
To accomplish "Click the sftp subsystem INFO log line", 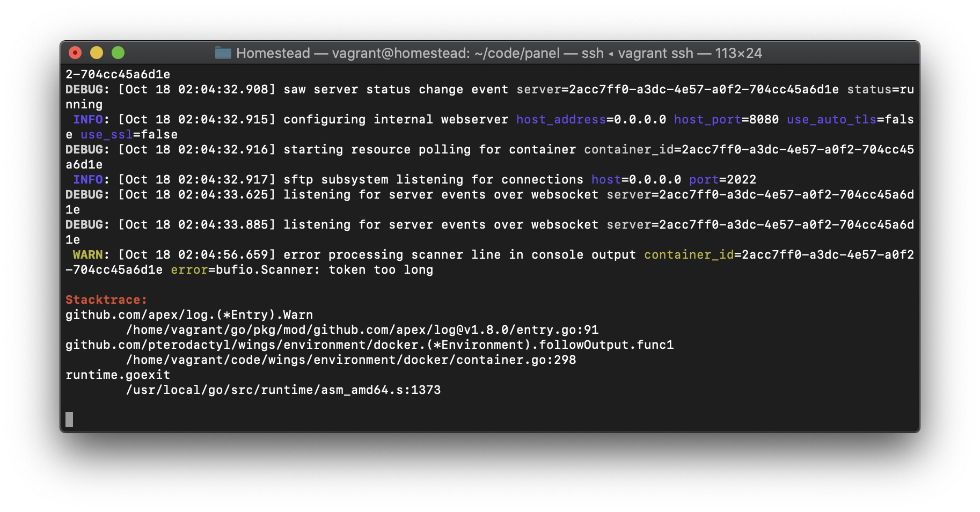I will coord(376,179).
